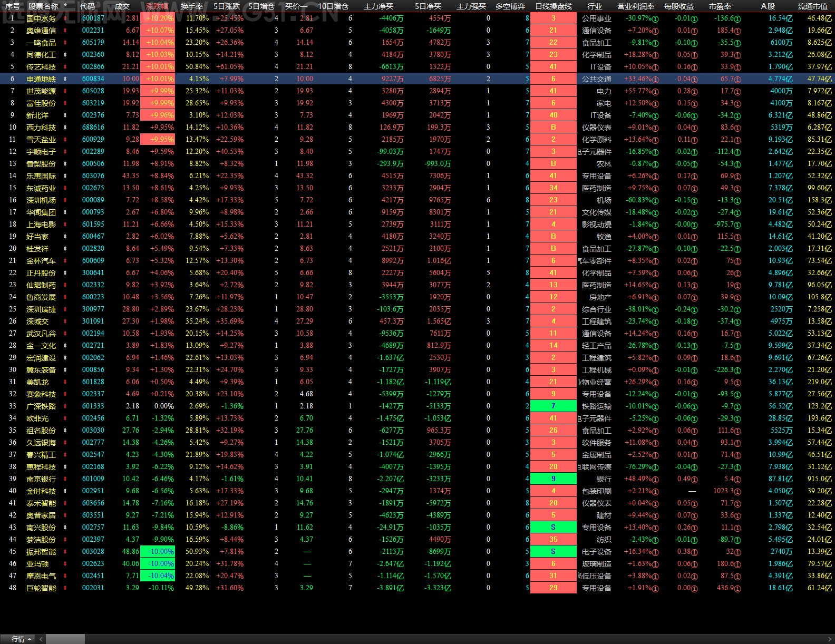Click the A股 column header
Viewport: 835px width, 644px height.
[x=768, y=6]
